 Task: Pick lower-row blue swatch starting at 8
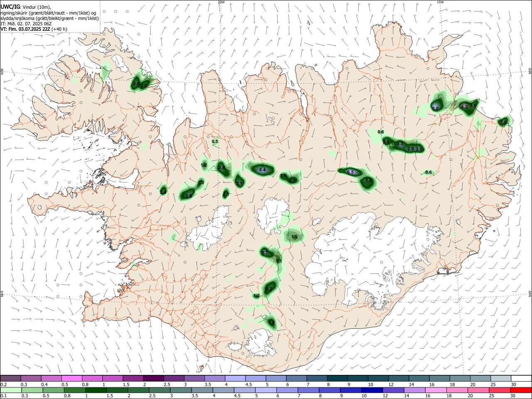click(x=330, y=390)
